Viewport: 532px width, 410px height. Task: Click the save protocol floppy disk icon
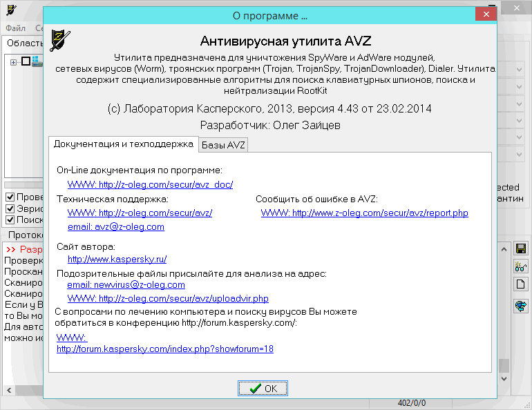(521, 248)
